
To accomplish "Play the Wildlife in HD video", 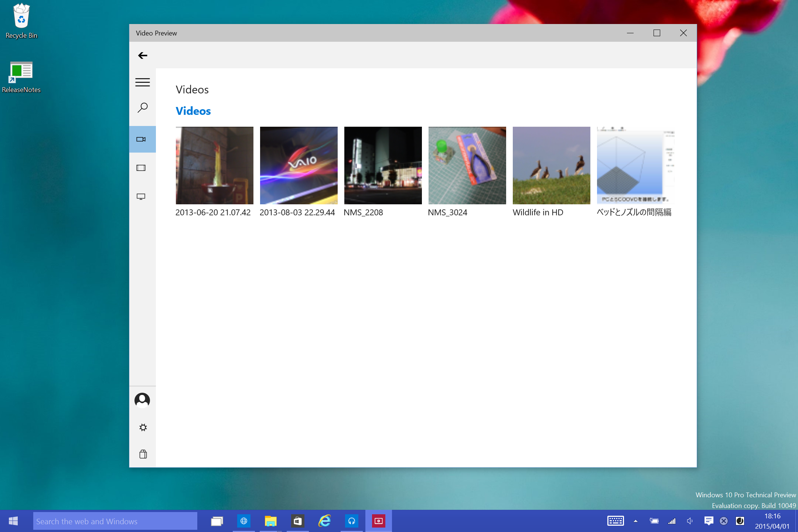I will pos(551,166).
